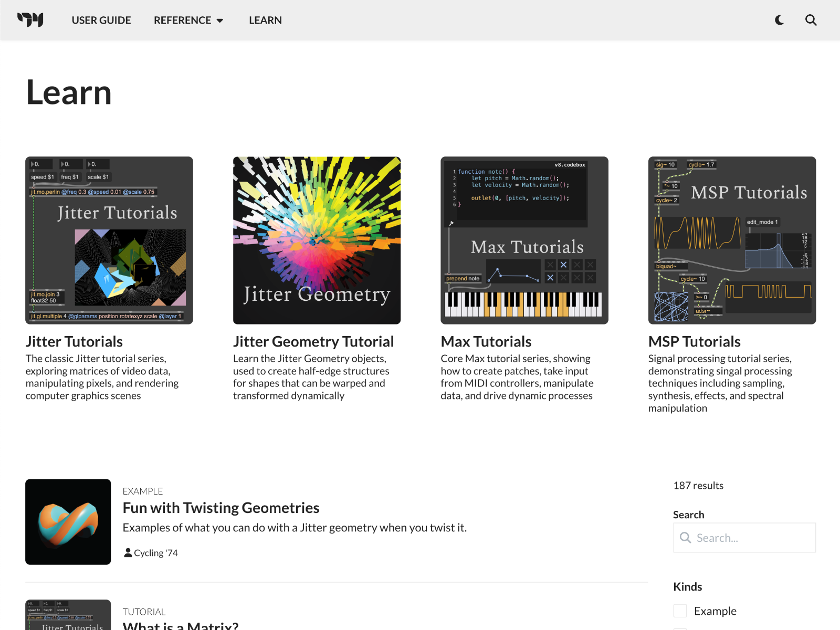Open Fun with Twisting Geometries example
Image resolution: width=840 pixels, height=630 pixels.
(221, 508)
